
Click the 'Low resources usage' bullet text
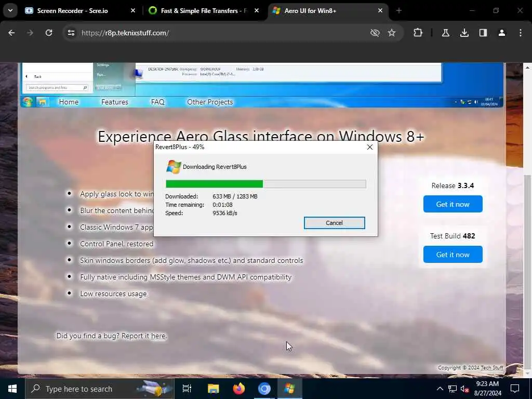113,294
